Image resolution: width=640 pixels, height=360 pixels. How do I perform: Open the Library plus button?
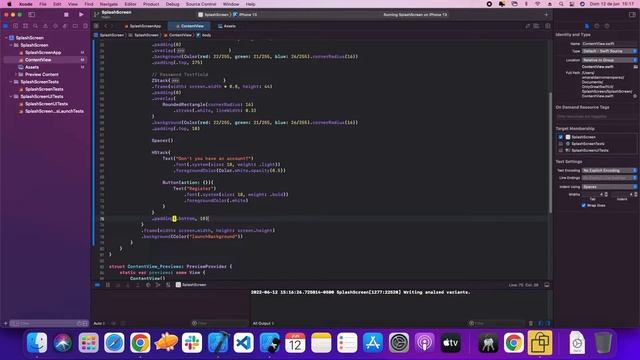(546, 15)
